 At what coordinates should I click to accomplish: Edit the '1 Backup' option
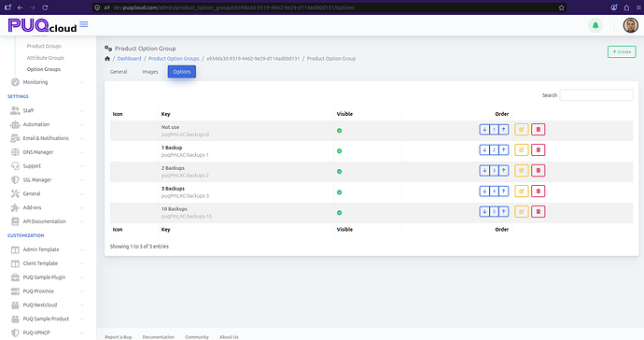(x=521, y=150)
